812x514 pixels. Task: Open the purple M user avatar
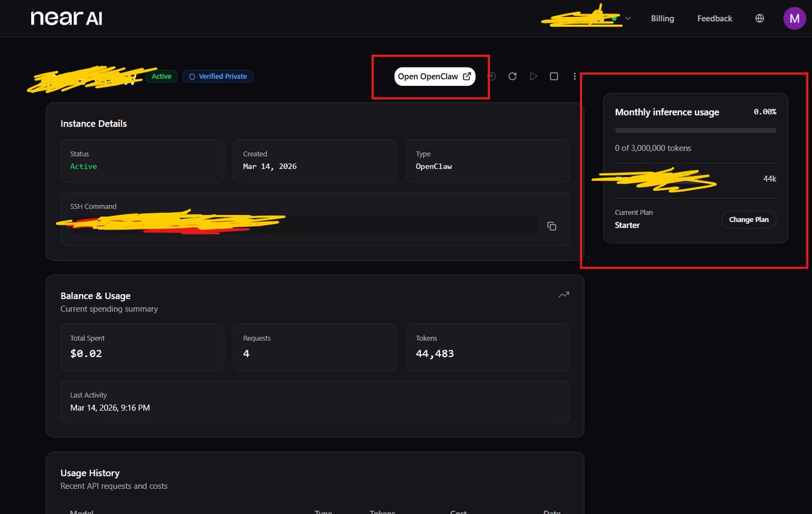tap(794, 18)
